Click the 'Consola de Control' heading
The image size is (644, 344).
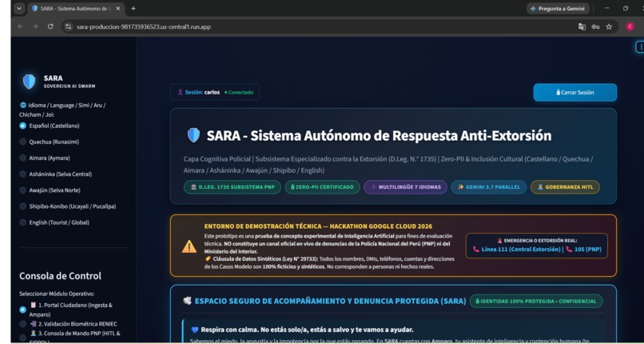(61, 276)
